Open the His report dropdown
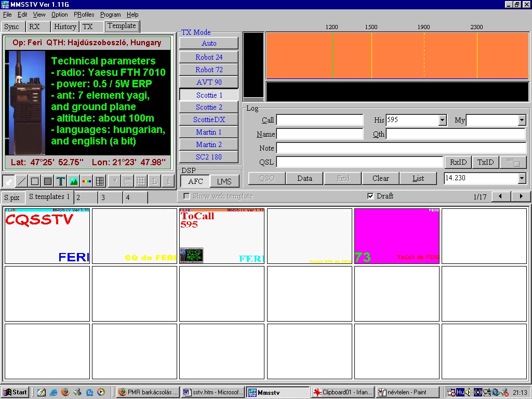The image size is (532, 399). (442, 120)
